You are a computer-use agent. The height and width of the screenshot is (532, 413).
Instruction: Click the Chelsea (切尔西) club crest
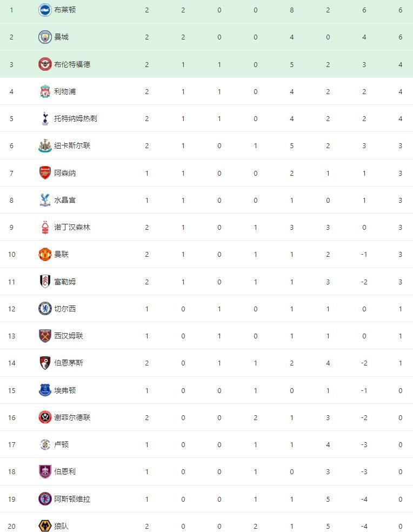coord(45,309)
